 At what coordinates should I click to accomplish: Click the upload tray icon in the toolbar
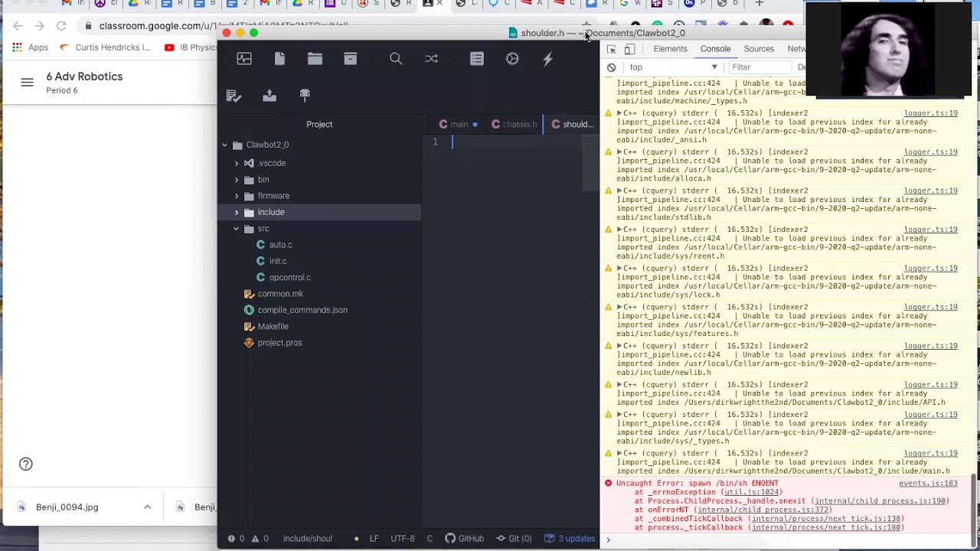(269, 96)
